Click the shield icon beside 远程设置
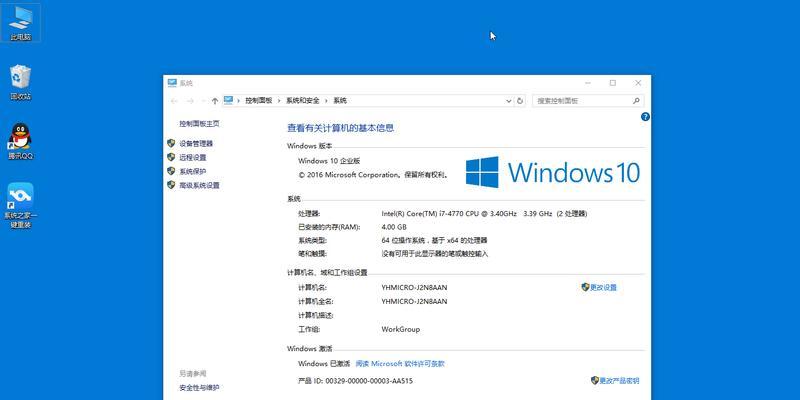800x400 pixels. [171, 157]
